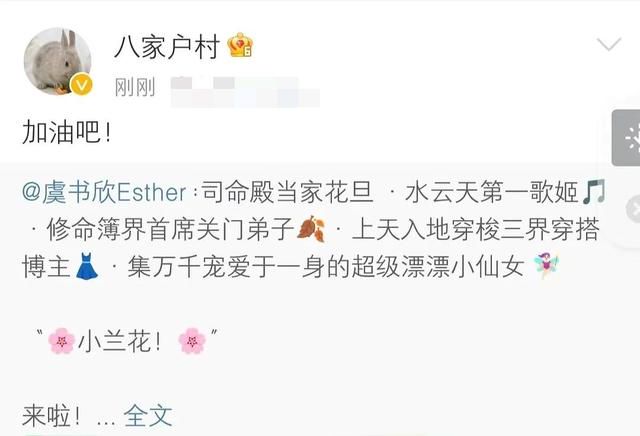Open the 八家户村 username profile
The height and width of the screenshot is (436, 640).
point(167,46)
